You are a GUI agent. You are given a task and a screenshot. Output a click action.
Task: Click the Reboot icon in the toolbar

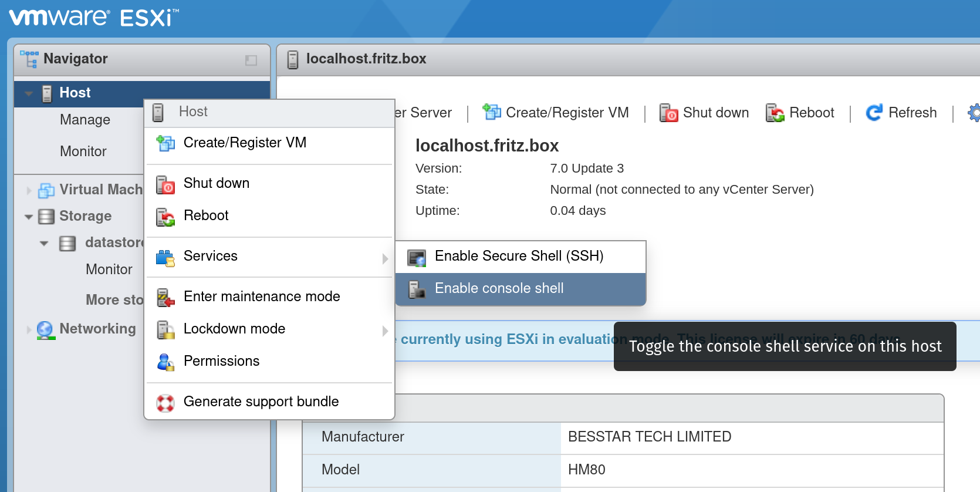775,112
